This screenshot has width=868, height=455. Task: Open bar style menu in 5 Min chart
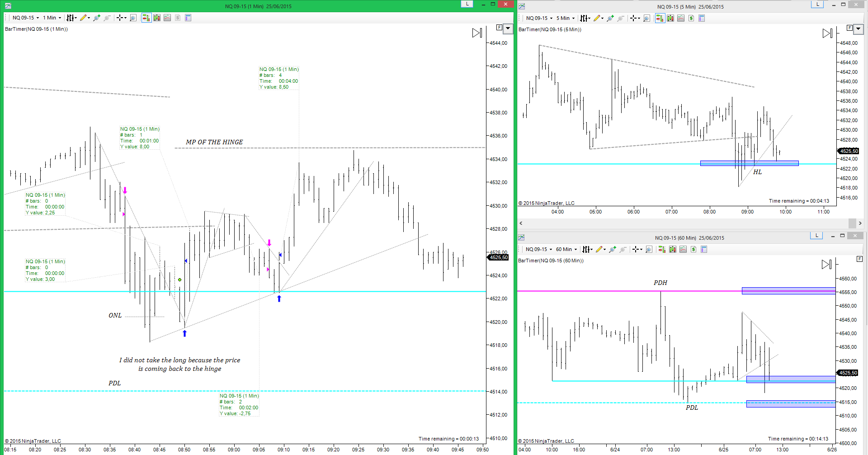[x=585, y=18]
